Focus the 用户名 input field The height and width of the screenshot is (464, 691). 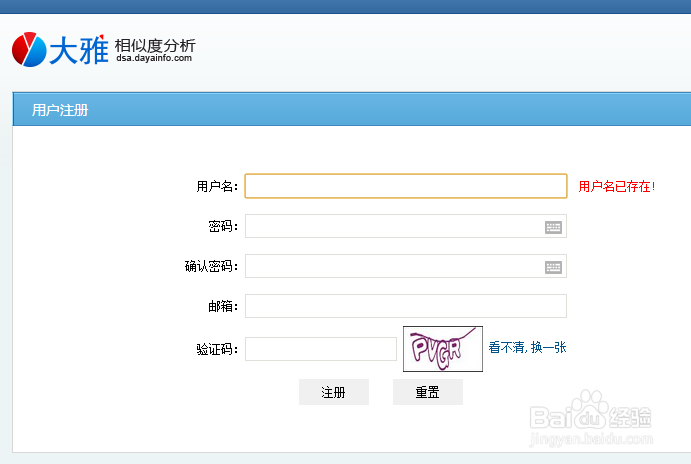(405, 187)
